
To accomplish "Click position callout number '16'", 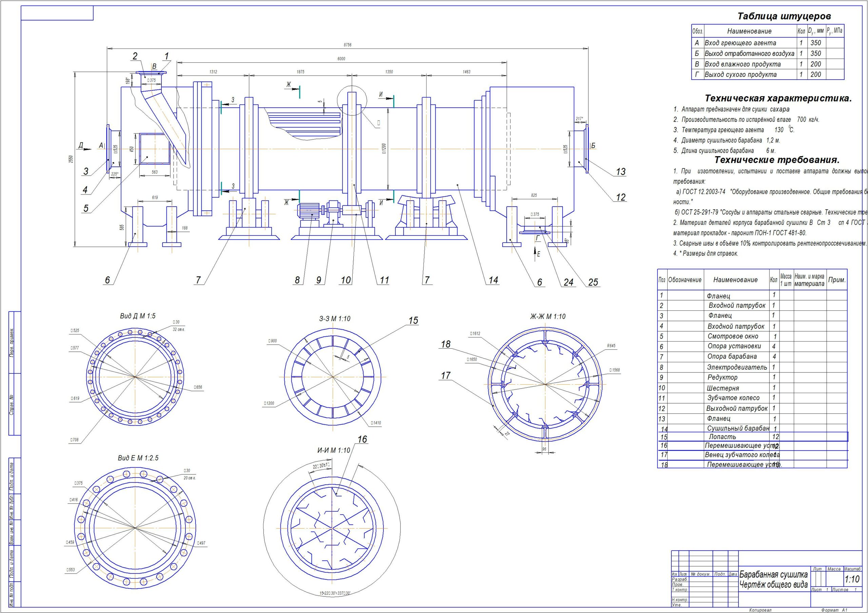I will (362, 439).
